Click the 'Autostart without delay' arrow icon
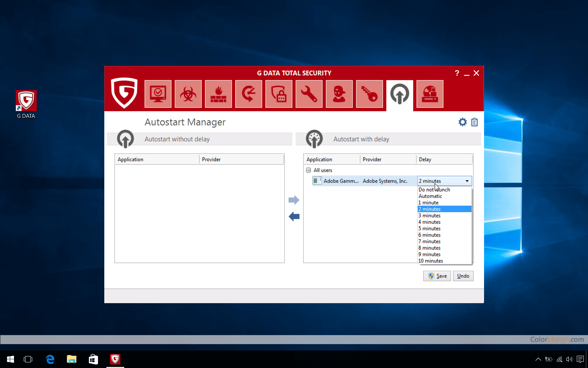Screen dimensions: 588x368 (x=125, y=139)
